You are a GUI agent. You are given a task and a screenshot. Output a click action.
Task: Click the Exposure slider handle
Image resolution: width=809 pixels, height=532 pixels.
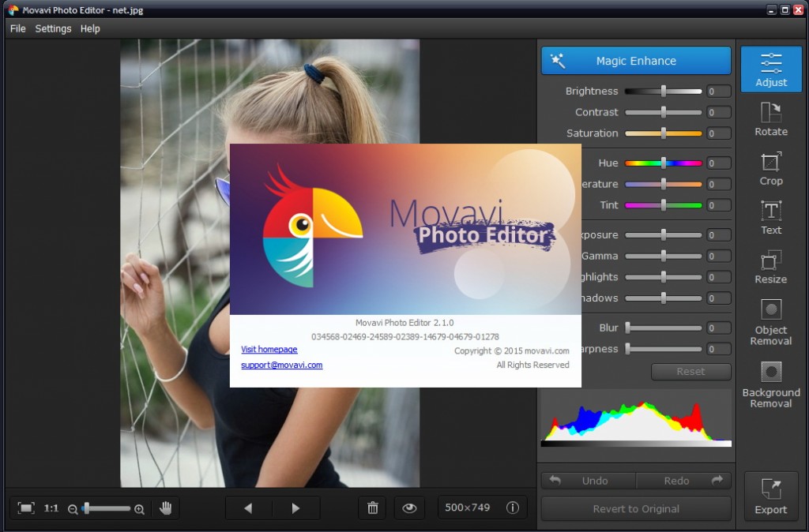tap(664, 235)
